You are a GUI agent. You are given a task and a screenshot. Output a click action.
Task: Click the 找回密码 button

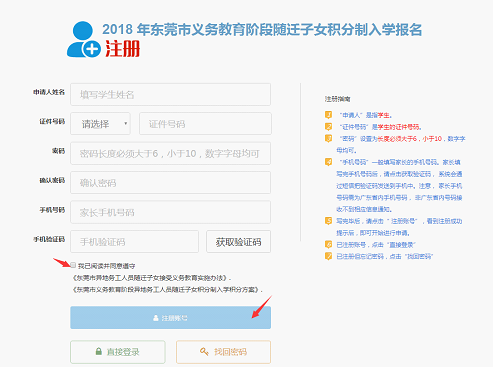pyautogui.click(x=223, y=352)
